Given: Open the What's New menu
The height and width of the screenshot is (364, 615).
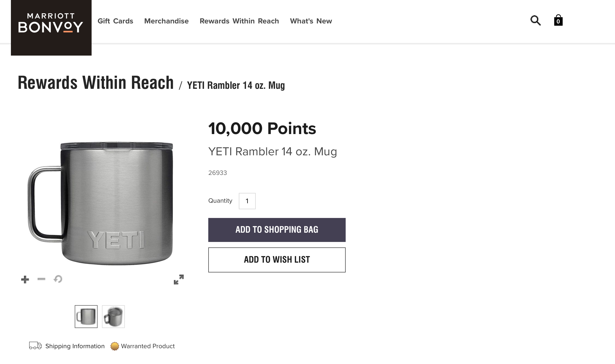Looking at the screenshot, I should (x=311, y=21).
